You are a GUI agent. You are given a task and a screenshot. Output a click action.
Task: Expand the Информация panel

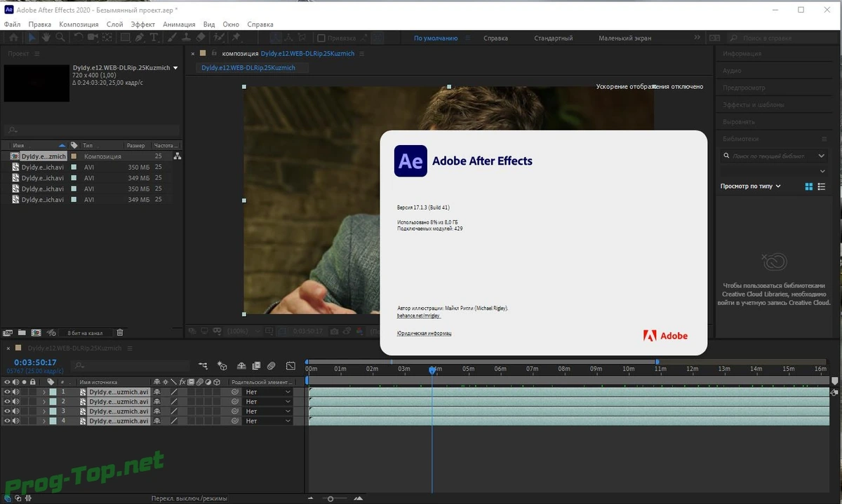(742, 54)
